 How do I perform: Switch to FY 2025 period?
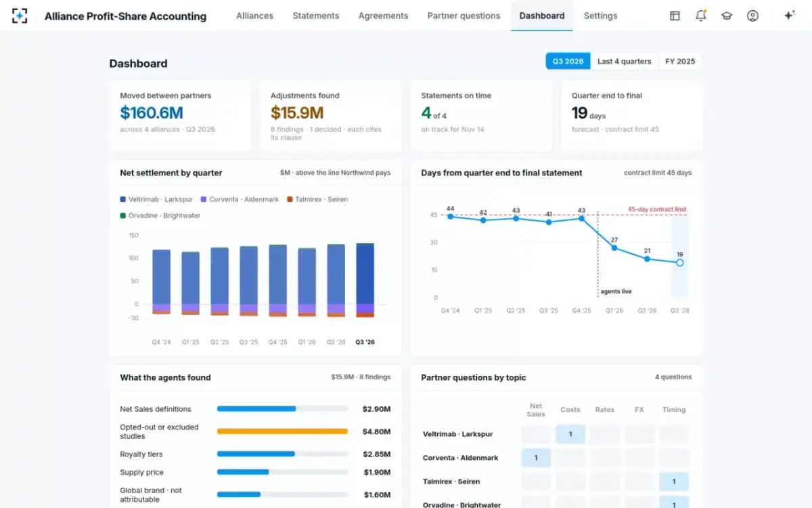(x=680, y=61)
